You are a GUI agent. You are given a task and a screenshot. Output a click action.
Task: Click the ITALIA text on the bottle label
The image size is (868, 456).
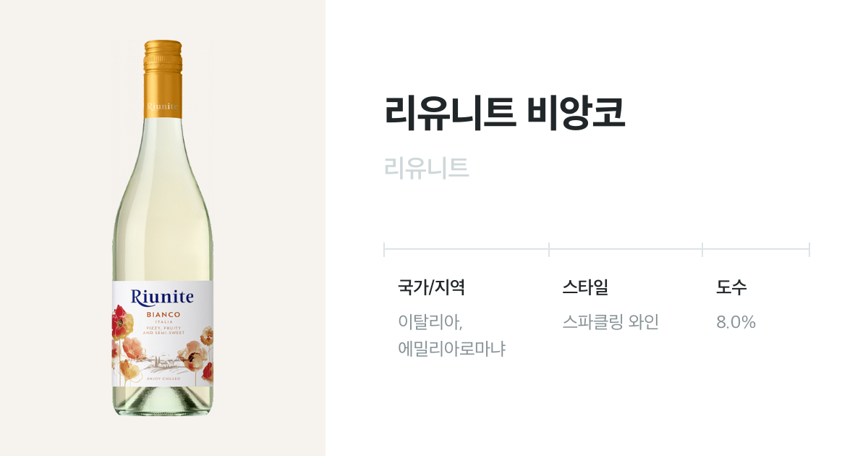163,322
